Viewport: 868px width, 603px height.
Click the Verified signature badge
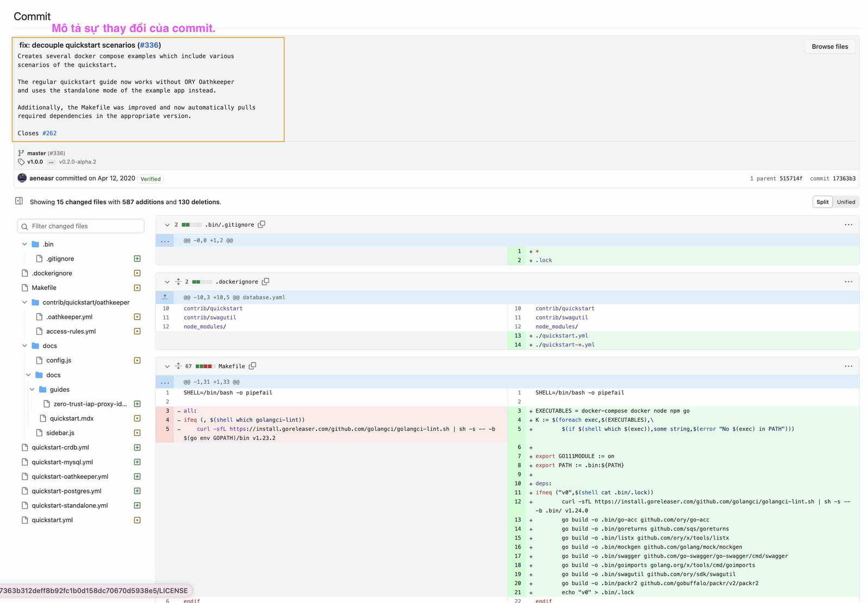[x=150, y=179]
